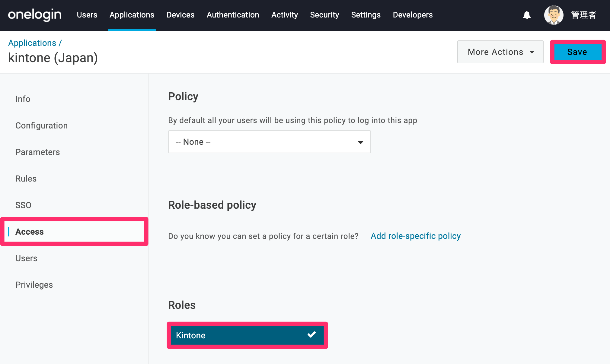The width and height of the screenshot is (610, 364).
Task: Switch to the SSO tab
Action: point(24,205)
